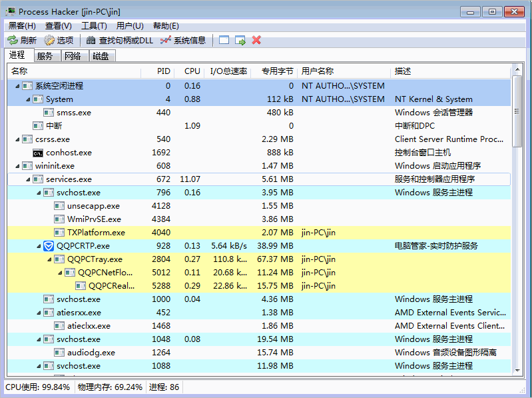Click 进程: 86 in status bar
Screen dimensions: 532x398
(x=164, y=387)
